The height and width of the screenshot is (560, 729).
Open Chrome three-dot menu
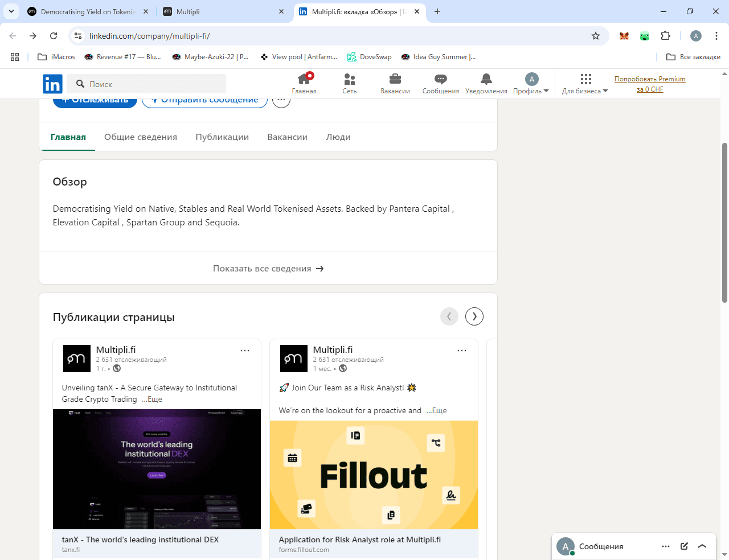(716, 36)
